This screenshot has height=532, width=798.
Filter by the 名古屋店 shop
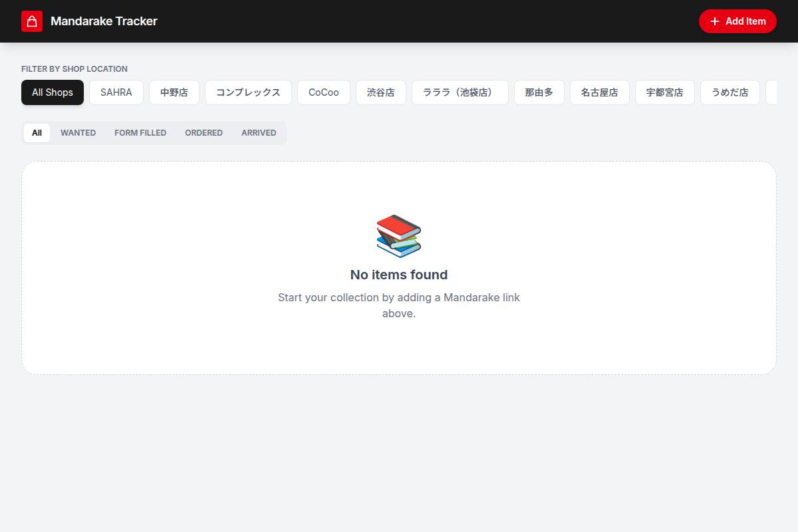pos(600,92)
